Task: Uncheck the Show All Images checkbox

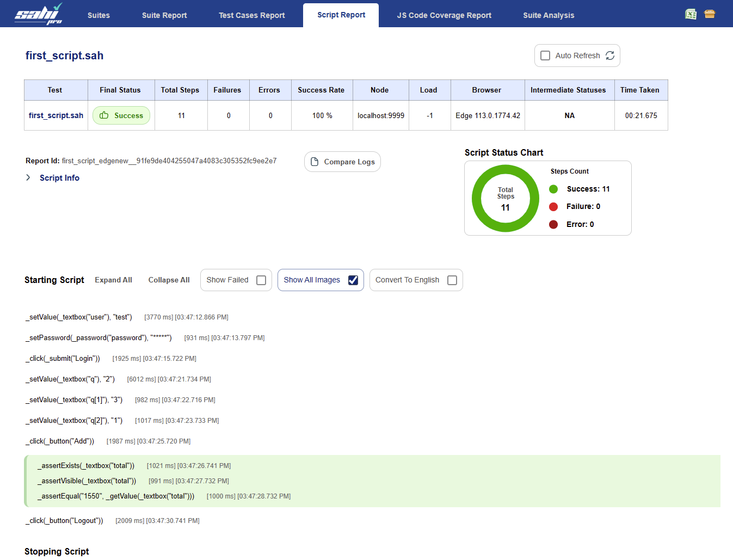Action: (x=353, y=280)
